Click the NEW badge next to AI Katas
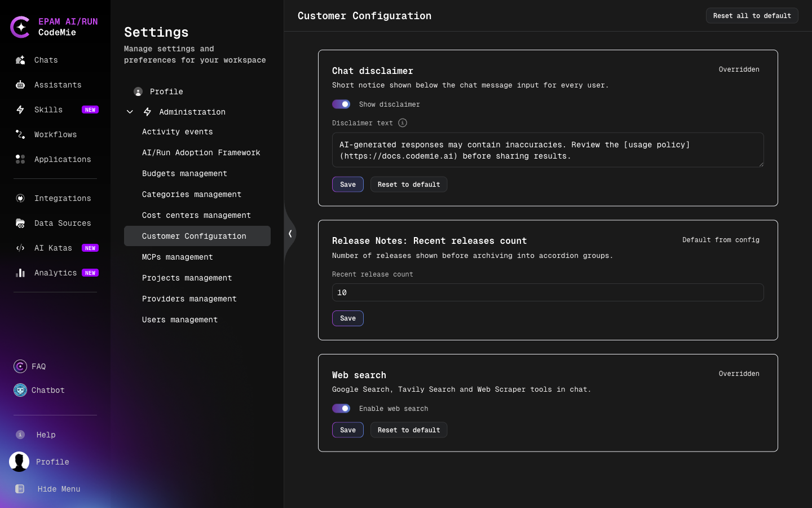 [x=90, y=248]
